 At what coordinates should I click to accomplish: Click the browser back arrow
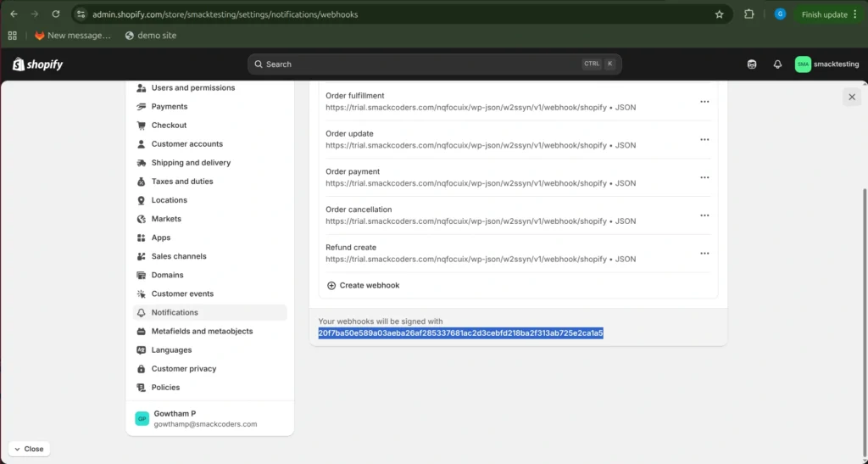coord(14,14)
